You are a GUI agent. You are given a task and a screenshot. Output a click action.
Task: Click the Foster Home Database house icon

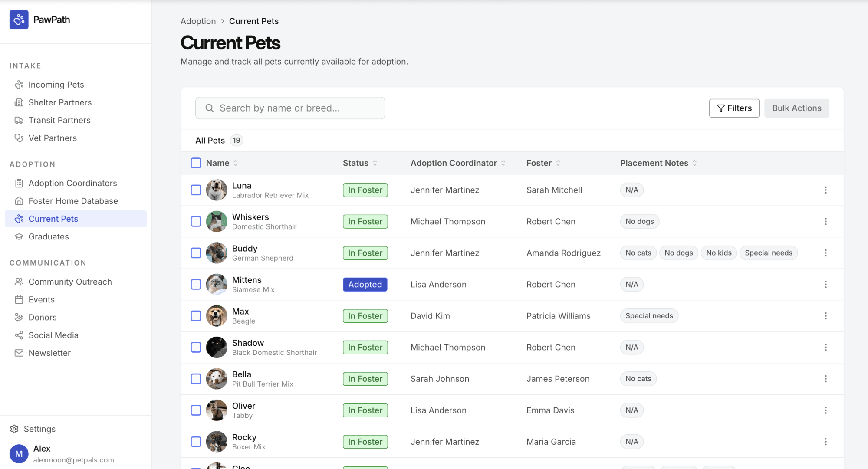[19, 201]
